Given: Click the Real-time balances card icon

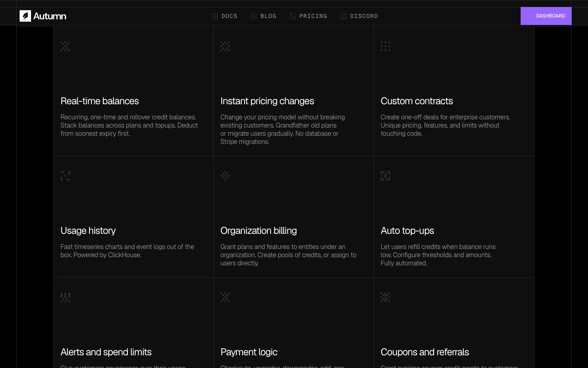Looking at the screenshot, I should click(65, 46).
